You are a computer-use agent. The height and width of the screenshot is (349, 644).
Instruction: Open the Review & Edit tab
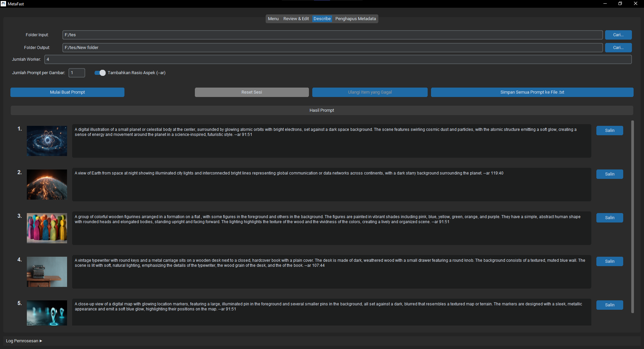coord(296,19)
